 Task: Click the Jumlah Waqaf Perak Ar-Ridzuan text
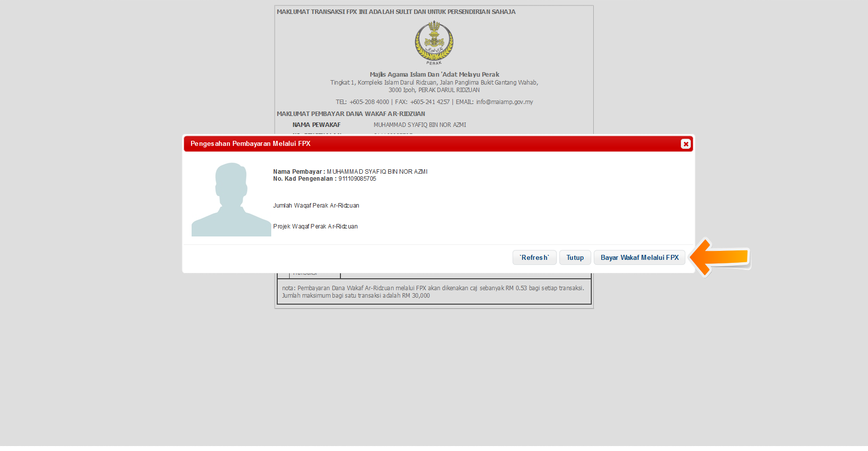pyautogui.click(x=316, y=206)
